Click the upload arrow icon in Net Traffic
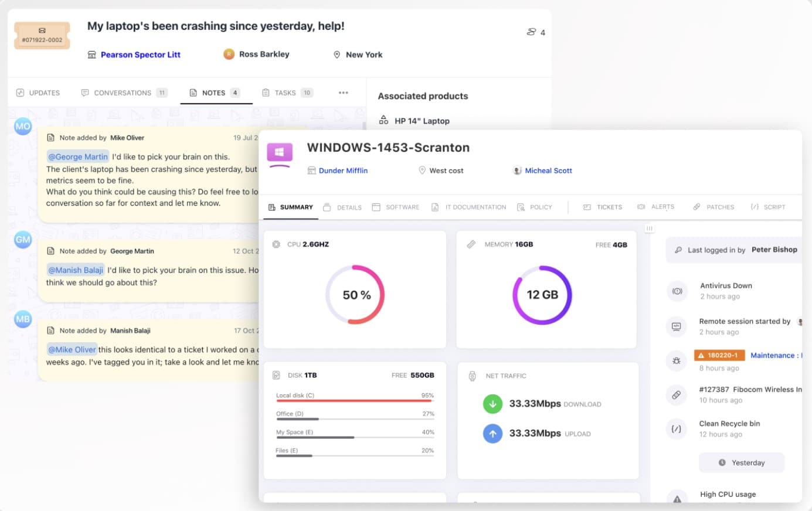Screen dimensions: 812x511 [492, 434]
